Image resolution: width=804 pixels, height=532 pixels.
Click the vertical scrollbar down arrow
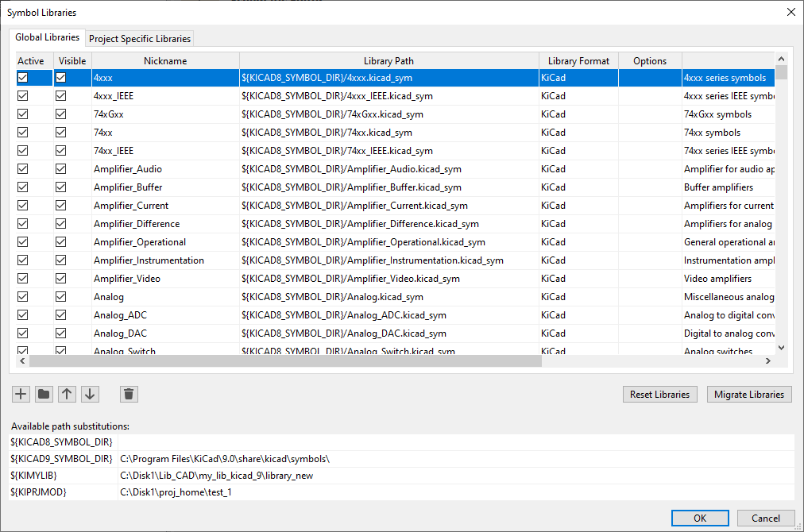click(781, 347)
